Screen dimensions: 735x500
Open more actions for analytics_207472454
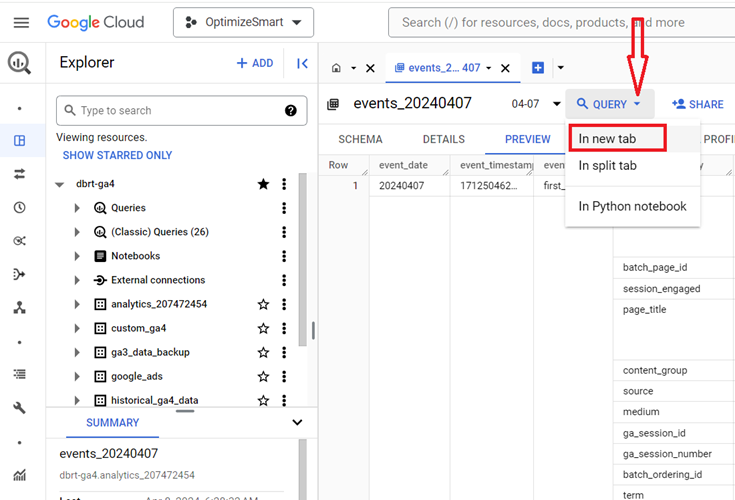pyautogui.click(x=284, y=304)
